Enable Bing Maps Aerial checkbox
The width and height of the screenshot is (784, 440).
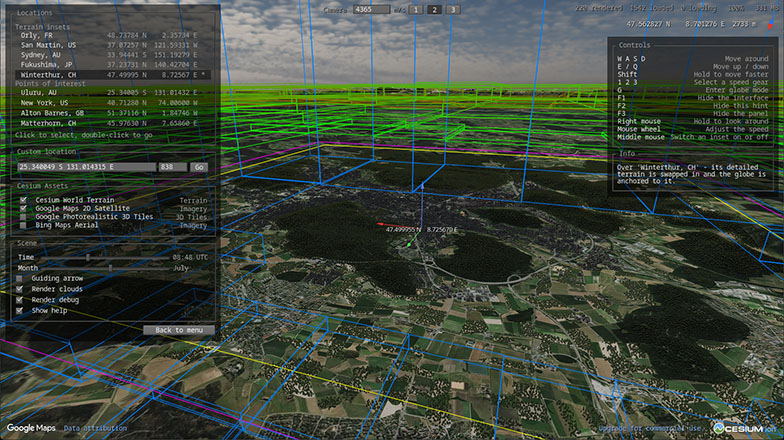pos(23,225)
